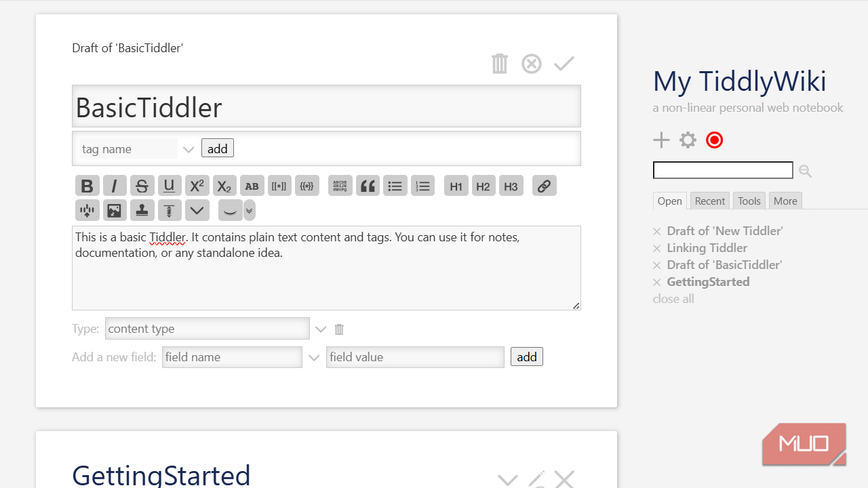The width and height of the screenshot is (868, 488).
Task: Focus the sidebar search box
Action: tap(723, 170)
